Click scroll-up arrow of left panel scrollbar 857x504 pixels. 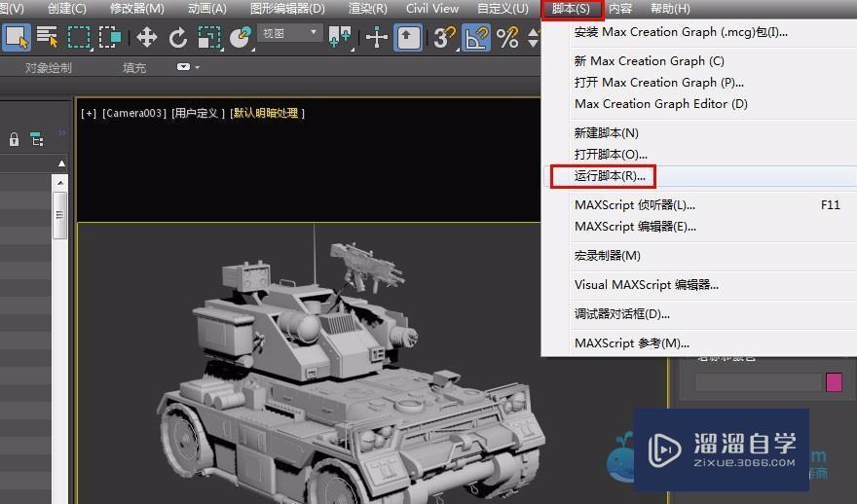(x=60, y=182)
